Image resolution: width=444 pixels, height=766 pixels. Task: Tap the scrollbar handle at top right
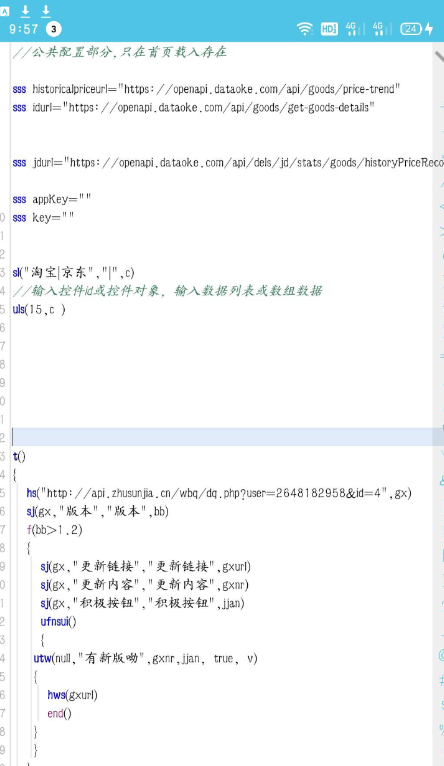tap(439, 56)
